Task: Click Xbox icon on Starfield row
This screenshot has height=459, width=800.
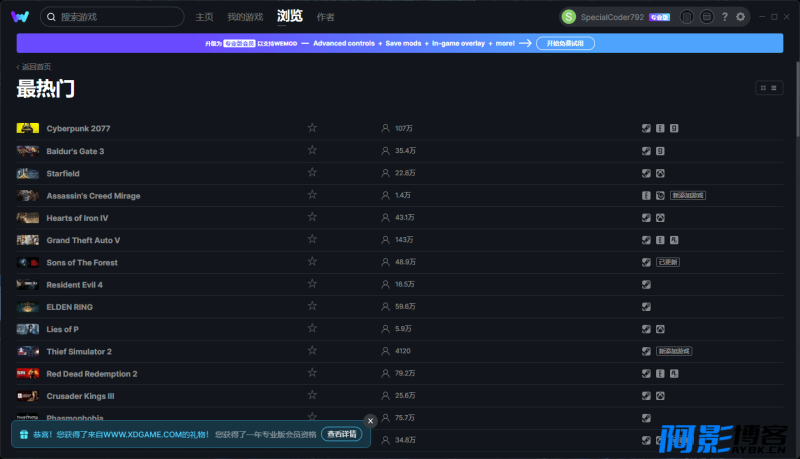Action: [x=660, y=173]
